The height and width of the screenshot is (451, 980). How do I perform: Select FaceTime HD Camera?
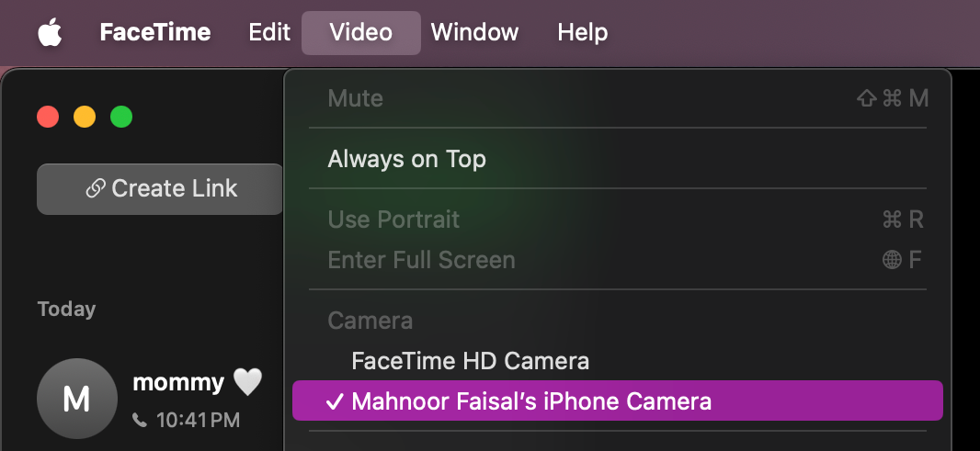click(618, 360)
